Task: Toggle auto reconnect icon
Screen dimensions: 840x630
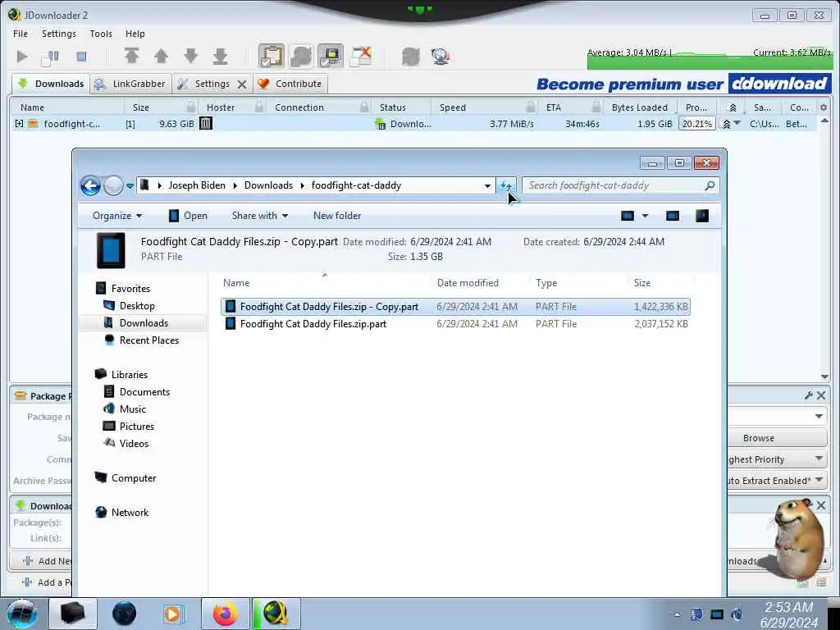Action: tap(301, 56)
